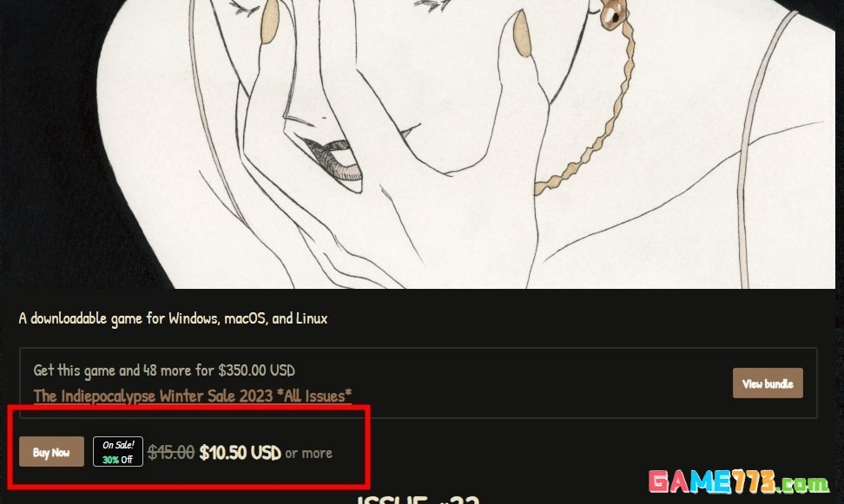Viewport: 844px width, 504px height.
Task: Click the GAME773.com watermark logo
Action: point(739,481)
